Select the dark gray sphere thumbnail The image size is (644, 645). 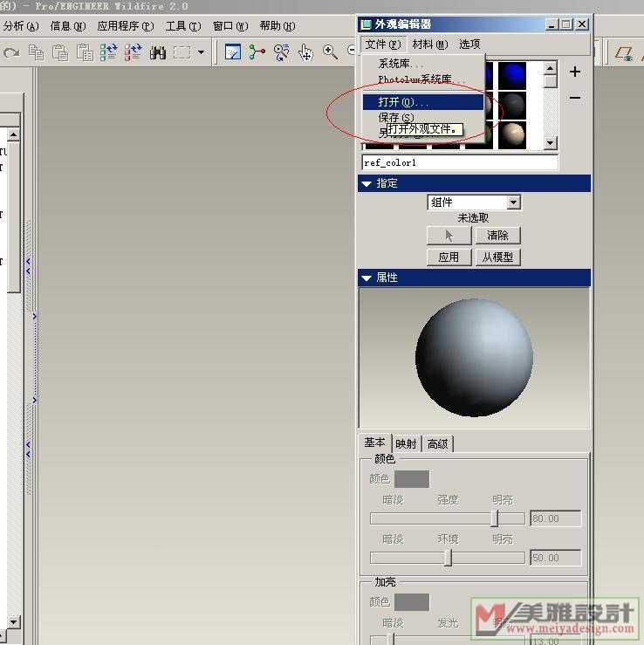tap(512, 106)
